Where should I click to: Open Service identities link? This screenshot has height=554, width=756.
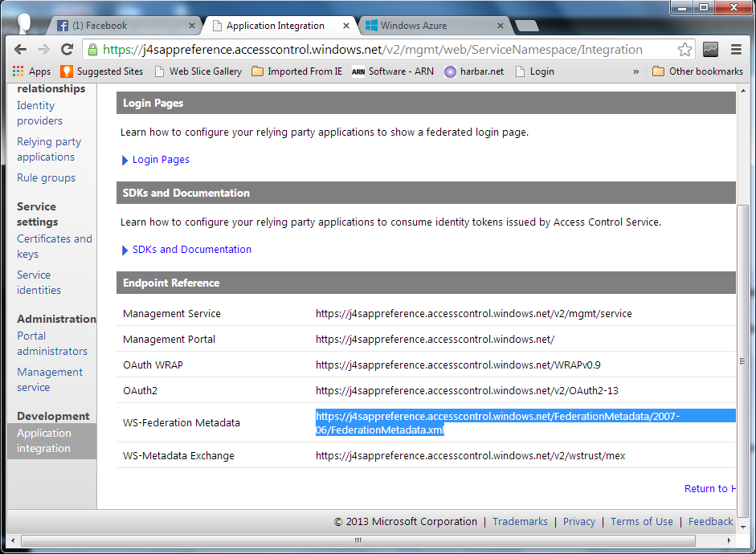[x=39, y=283]
